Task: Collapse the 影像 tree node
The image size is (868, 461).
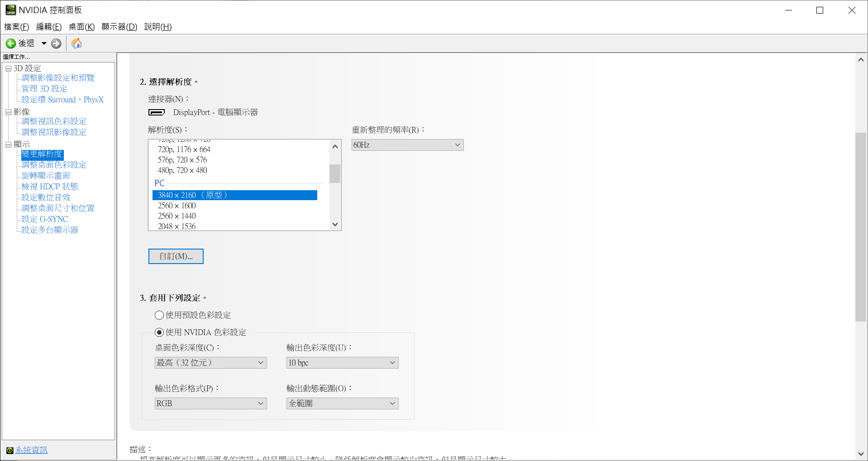Action: pos(8,112)
